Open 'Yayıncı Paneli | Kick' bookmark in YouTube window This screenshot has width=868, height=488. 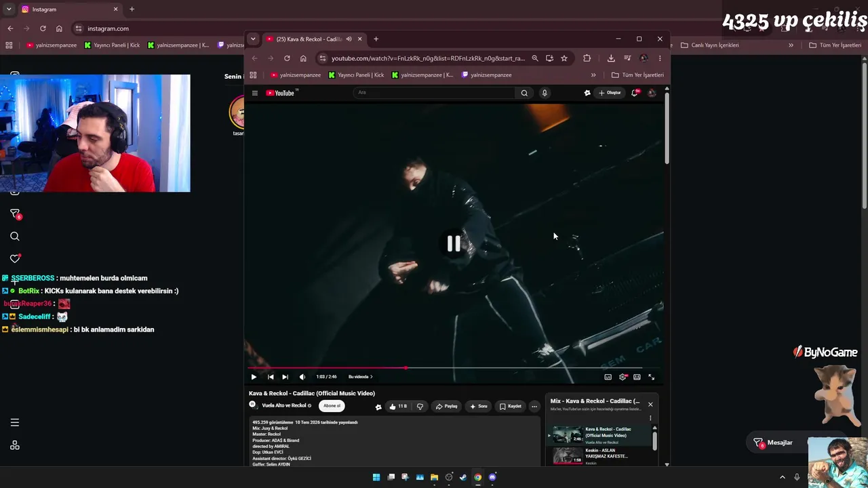coord(356,75)
